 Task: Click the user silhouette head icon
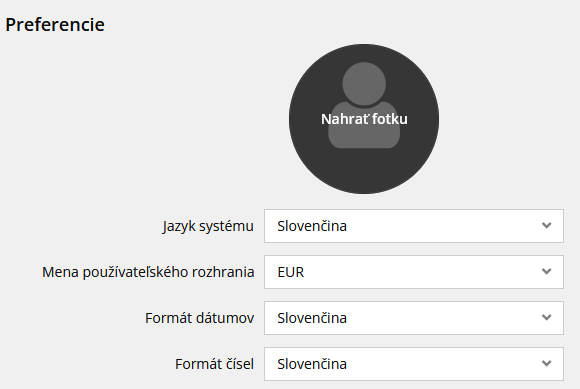coord(364,84)
